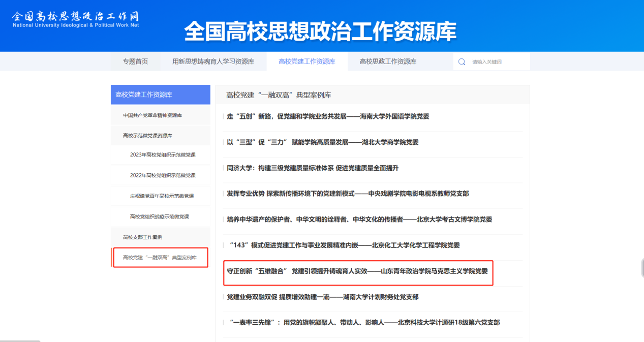Expand 高校示范微党课资源库 sidebar section
The width and height of the screenshot is (644, 342).
(147, 136)
